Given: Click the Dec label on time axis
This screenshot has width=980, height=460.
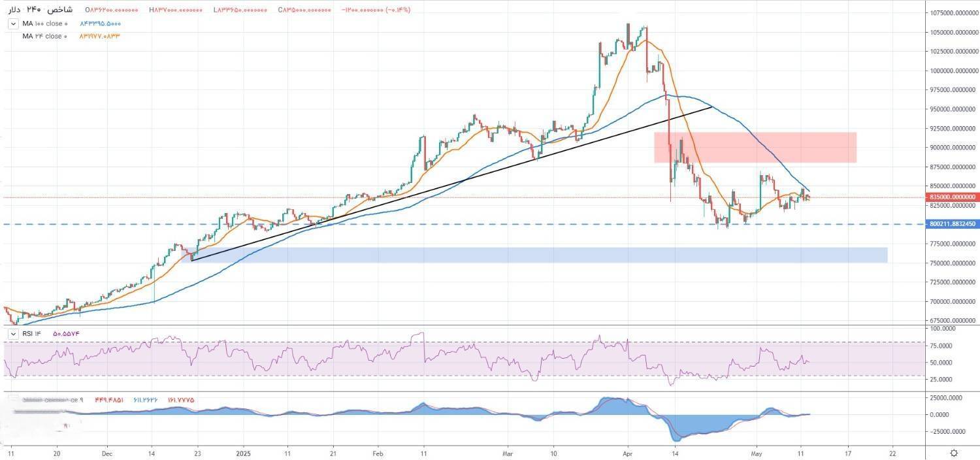Looking at the screenshot, I should pyautogui.click(x=107, y=452).
